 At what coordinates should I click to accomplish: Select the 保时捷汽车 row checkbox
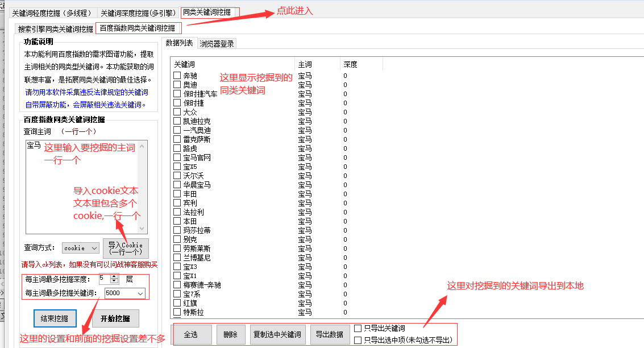pos(177,93)
